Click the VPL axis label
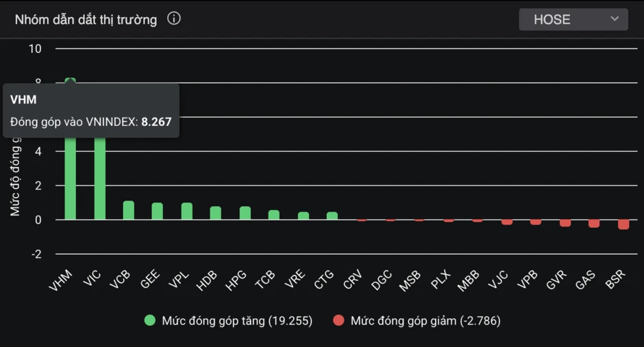The height and width of the screenshot is (347, 644). pyautogui.click(x=179, y=279)
